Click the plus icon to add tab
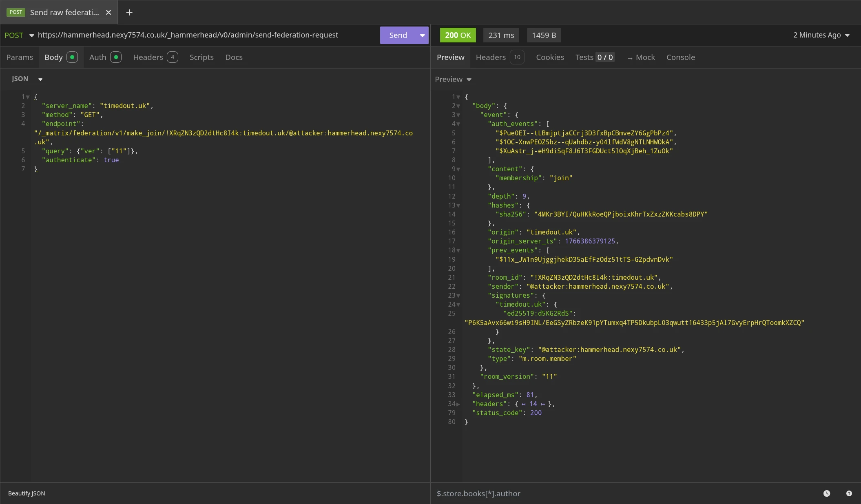The width and height of the screenshot is (861, 504). tap(129, 12)
